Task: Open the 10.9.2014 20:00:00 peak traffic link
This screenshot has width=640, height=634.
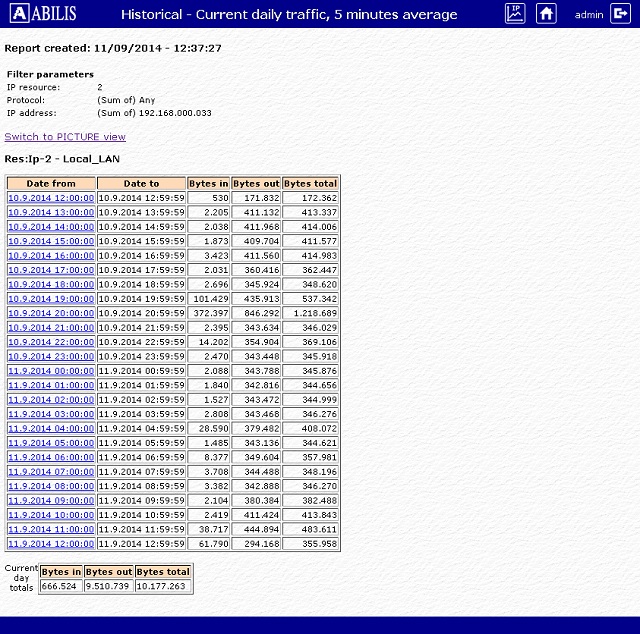Action: 51,313
